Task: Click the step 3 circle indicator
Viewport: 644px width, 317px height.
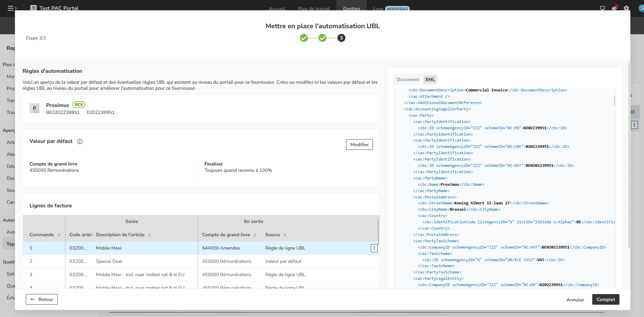Action: [x=341, y=38]
